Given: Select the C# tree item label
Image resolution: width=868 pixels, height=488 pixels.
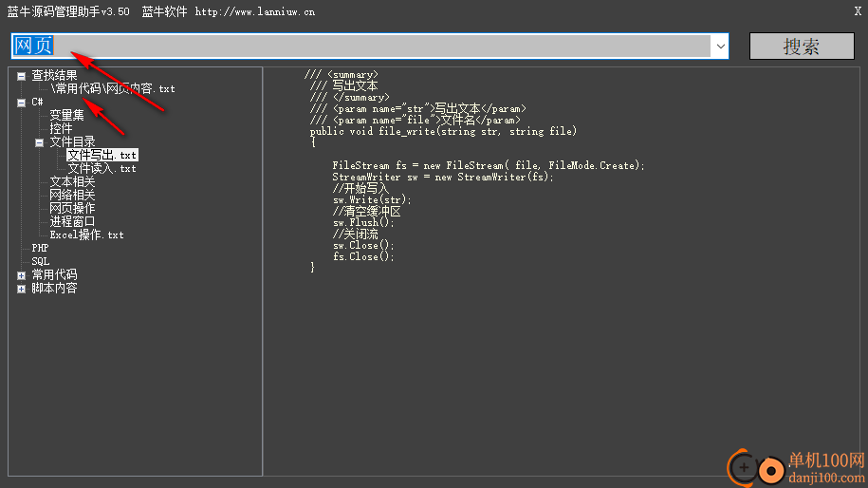Looking at the screenshot, I should point(37,102).
